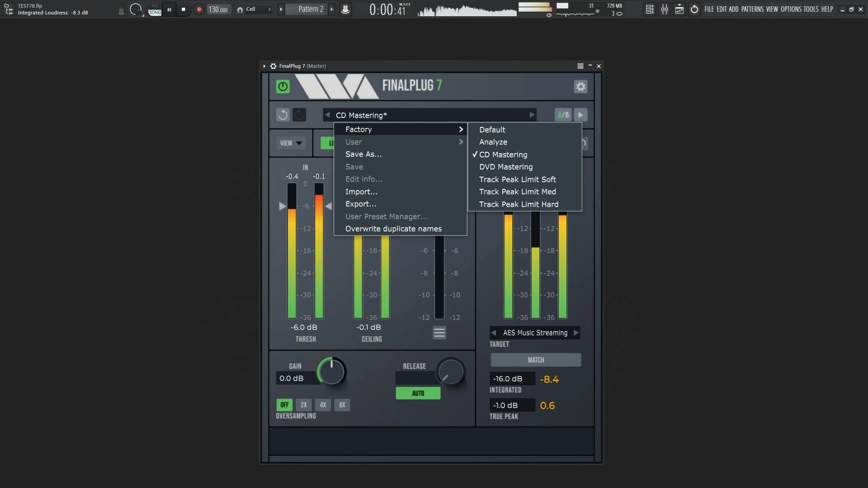Choose Save As... from preset menu
Viewport: 868px width, 488px height.
click(401, 154)
